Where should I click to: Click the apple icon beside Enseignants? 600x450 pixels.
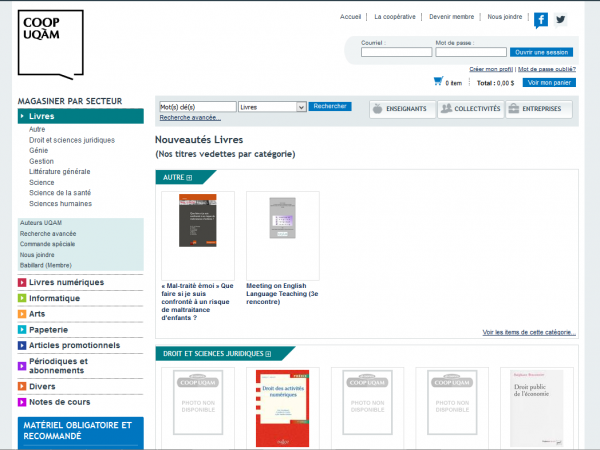click(377, 109)
